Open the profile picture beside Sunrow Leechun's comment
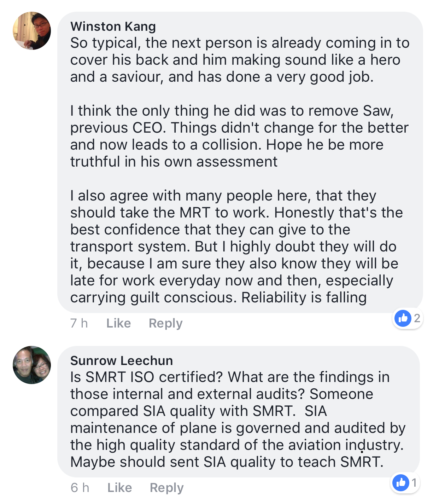 [x=32, y=365]
